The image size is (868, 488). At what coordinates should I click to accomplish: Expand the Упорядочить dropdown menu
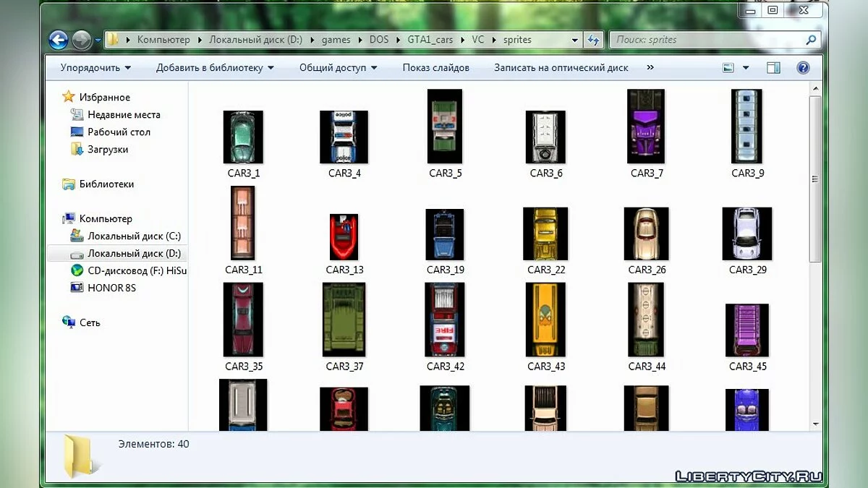[95, 68]
